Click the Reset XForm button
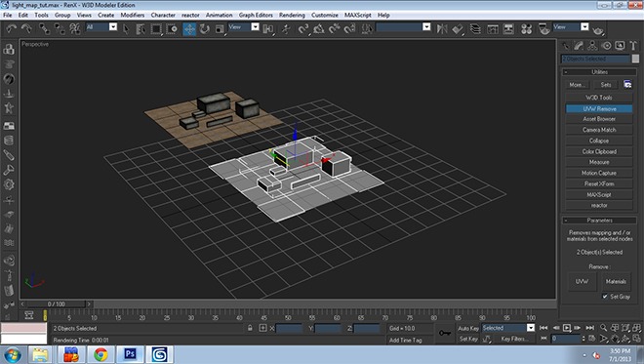Screen dimensions: 644x364 pyautogui.click(x=599, y=183)
